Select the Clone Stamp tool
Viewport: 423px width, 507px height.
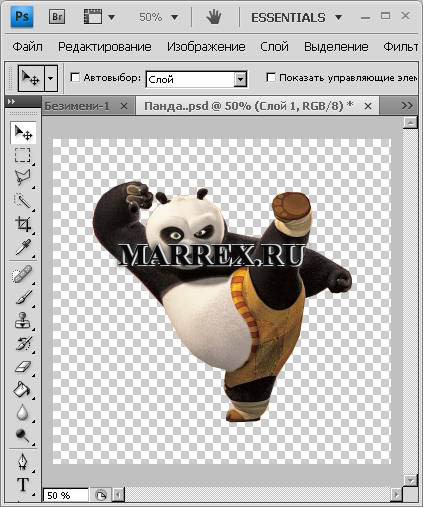coord(23,321)
